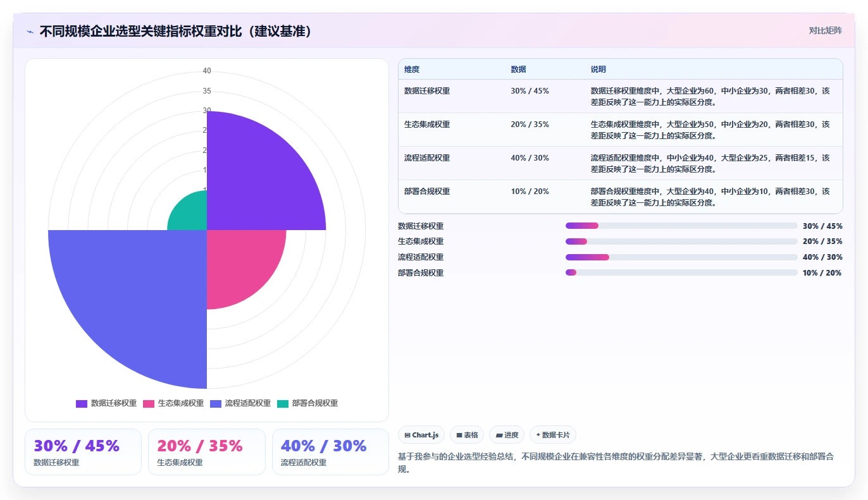Image resolution: width=868 pixels, height=500 pixels.
Task: Click the 说明 table column header
Action: pyautogui.click(x=598, y=70)
